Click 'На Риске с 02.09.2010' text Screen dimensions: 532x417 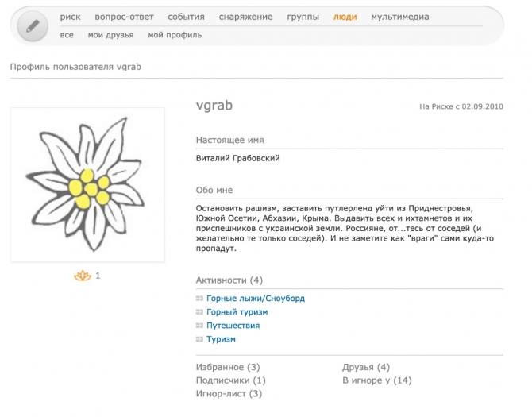461,106
